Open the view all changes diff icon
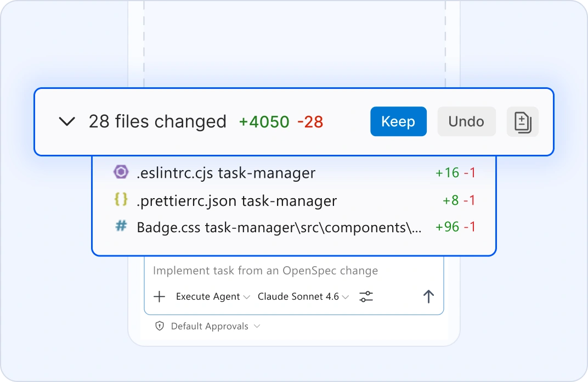 tap(523, 122)
